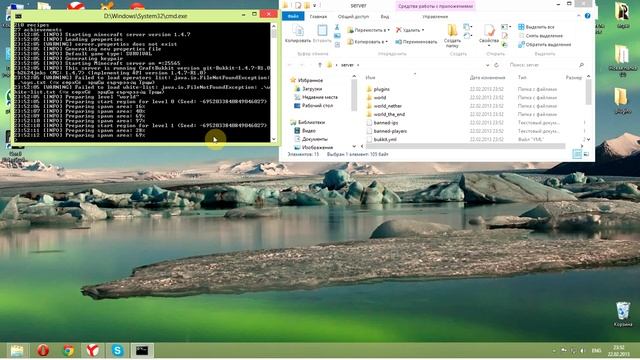Open Chrome from the taskbar

(69, 350)
